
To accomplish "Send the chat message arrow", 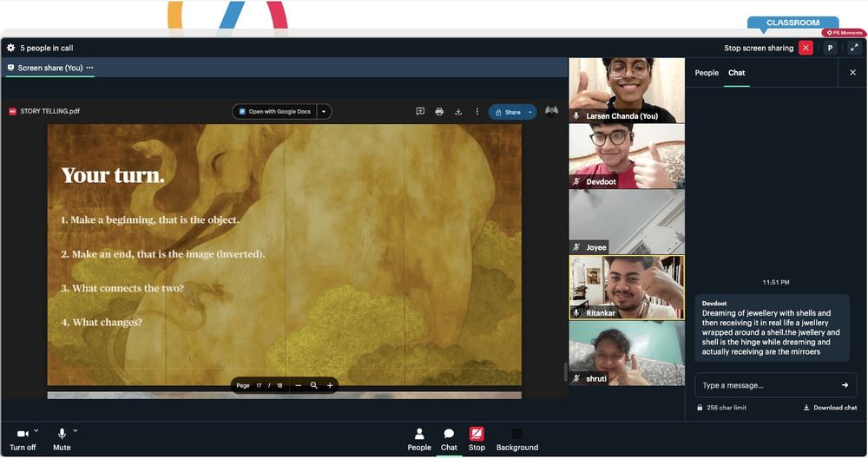I will [x=845, y=385].
